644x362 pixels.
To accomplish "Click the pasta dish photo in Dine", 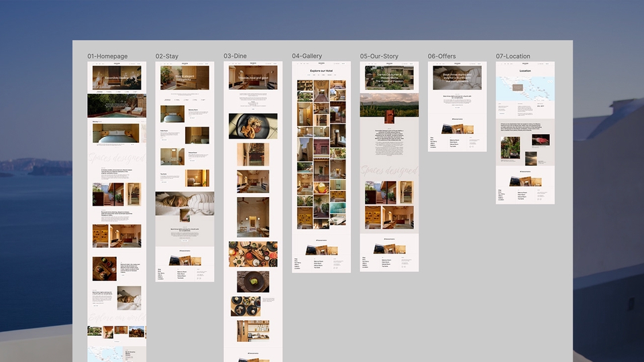I will pyautogui.click(x=253, y=126).
